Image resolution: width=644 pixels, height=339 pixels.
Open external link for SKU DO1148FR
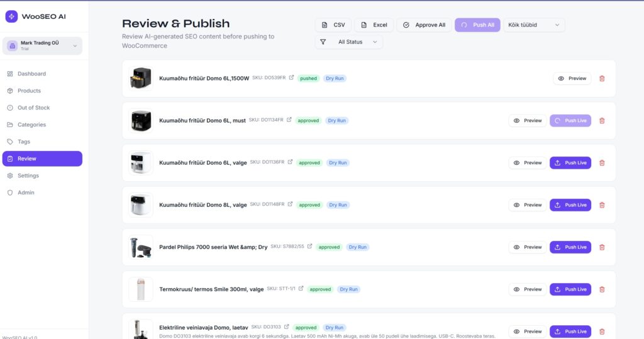290,204
